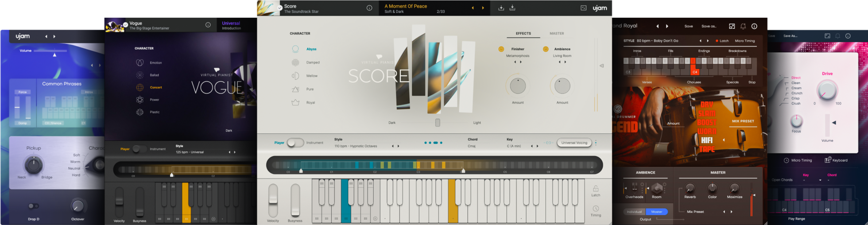
Task: Click the Universal Voicing button
Action: coord(574,143)
